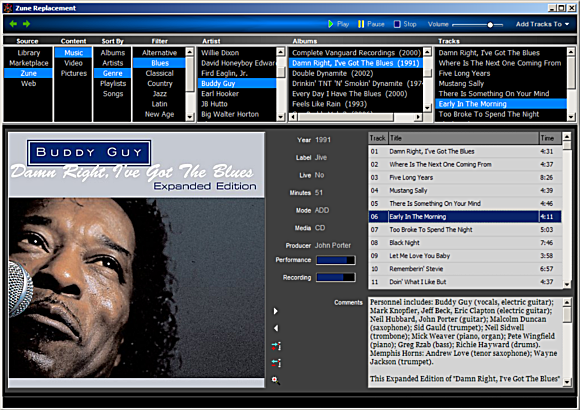The height and width of the screenshot is (410, 580).
Task: Select album Every Day I Have The Blues
Action: tap(356, 94)
